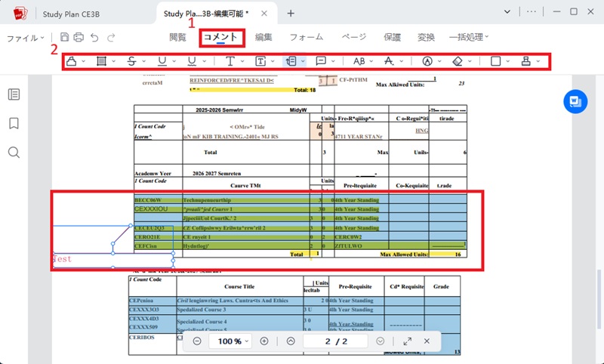
Task: Open the search panel in left sidebar
Action: (14, 153)
